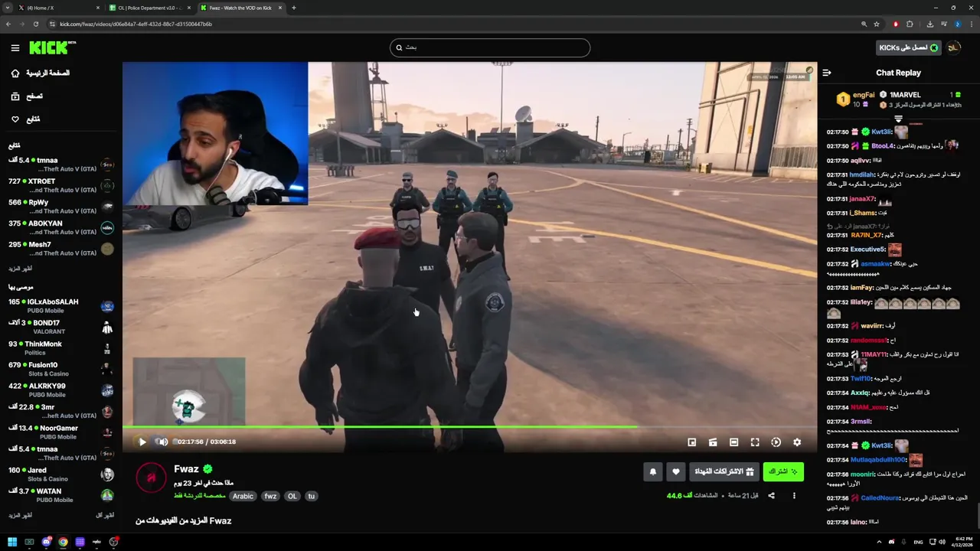
Task: Open the Fwaz channel avatar
Action: point(151,478)
